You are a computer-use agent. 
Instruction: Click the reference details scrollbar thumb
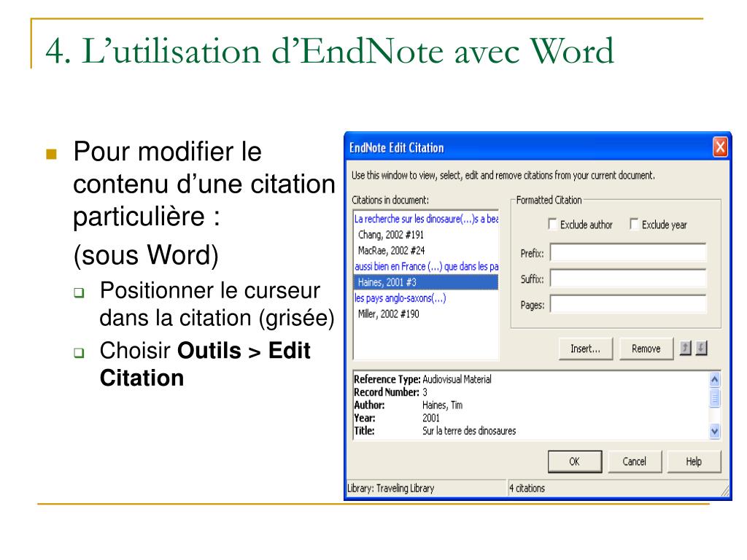tap(714, 398)
